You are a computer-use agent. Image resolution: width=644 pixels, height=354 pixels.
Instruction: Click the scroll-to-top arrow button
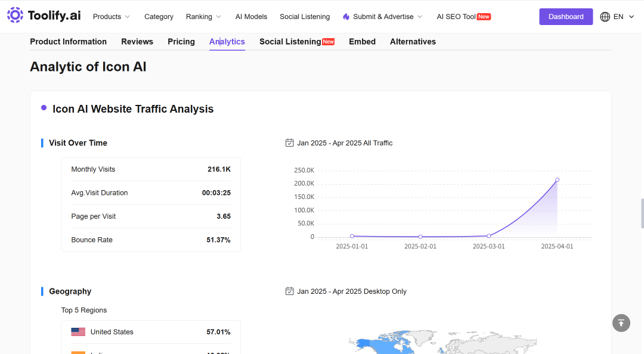click(x=621, y=323)
